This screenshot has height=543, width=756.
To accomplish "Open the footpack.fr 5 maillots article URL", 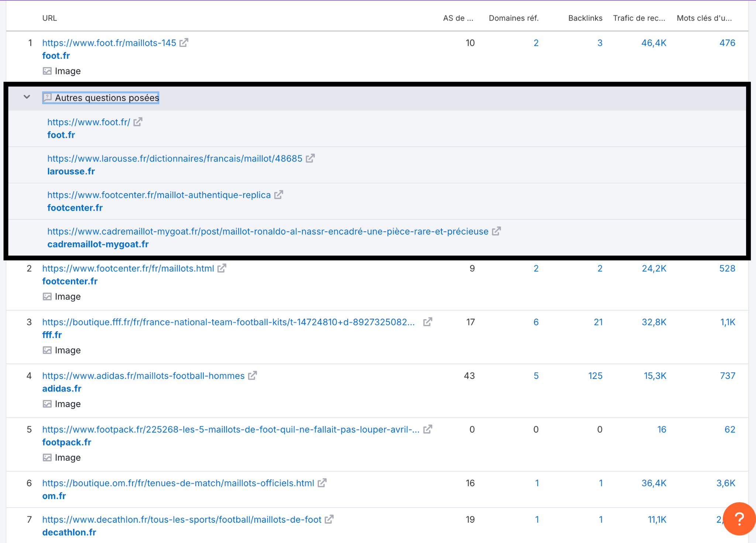I will click(x=231, y=430).
